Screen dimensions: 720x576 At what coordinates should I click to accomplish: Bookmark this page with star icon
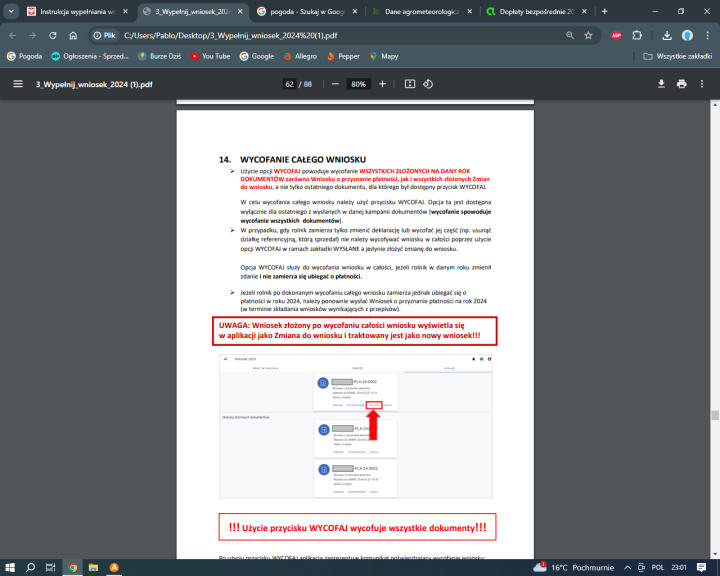588,34
